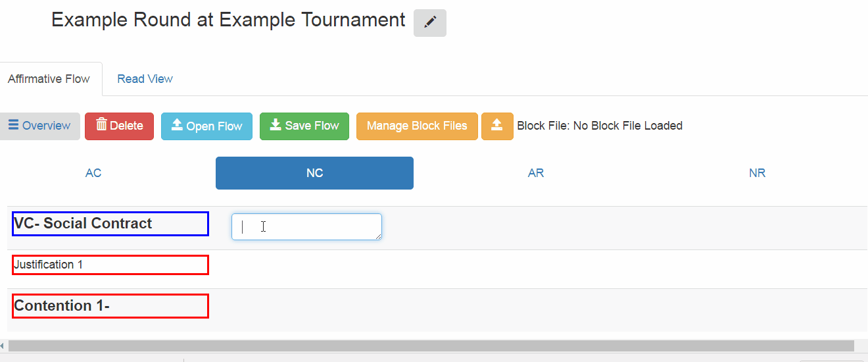
Task: Click the left scrollbar arrow
Action: point(3,346)
